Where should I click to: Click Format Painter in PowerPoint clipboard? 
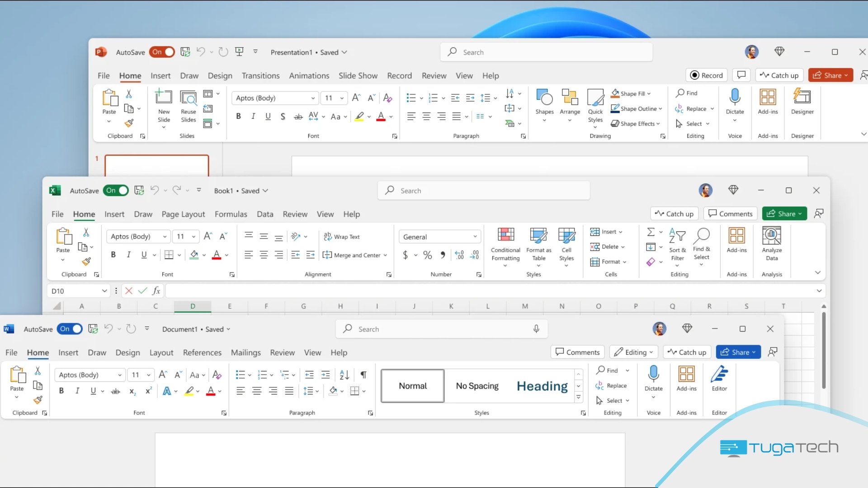pos(129,123)
